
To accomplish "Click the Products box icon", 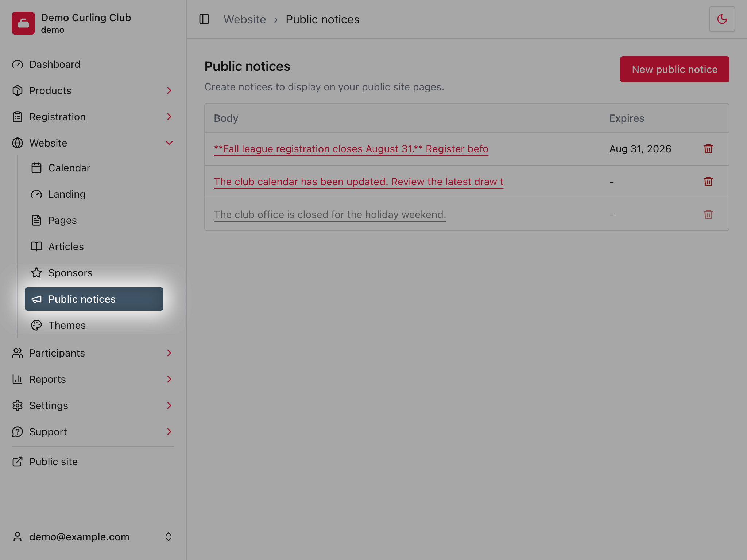I will point(18,90).
